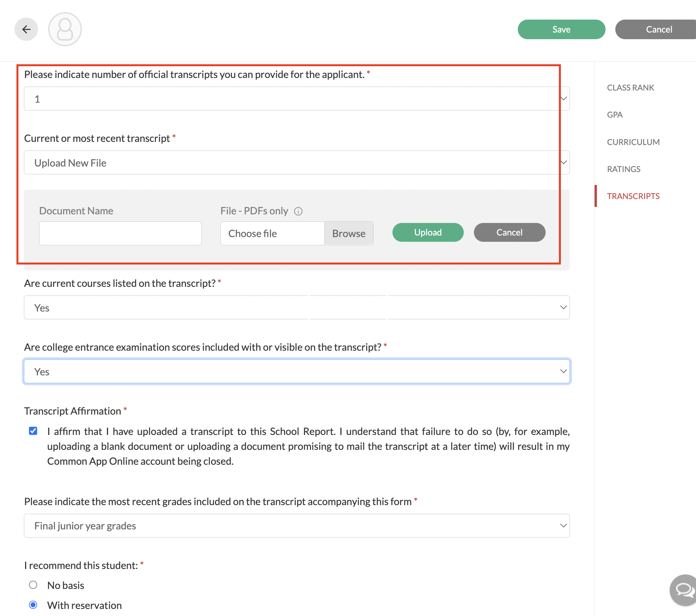The image size is (696, 616).
Task: Open the most recent grades dropdown
Action: pos(297,526)
